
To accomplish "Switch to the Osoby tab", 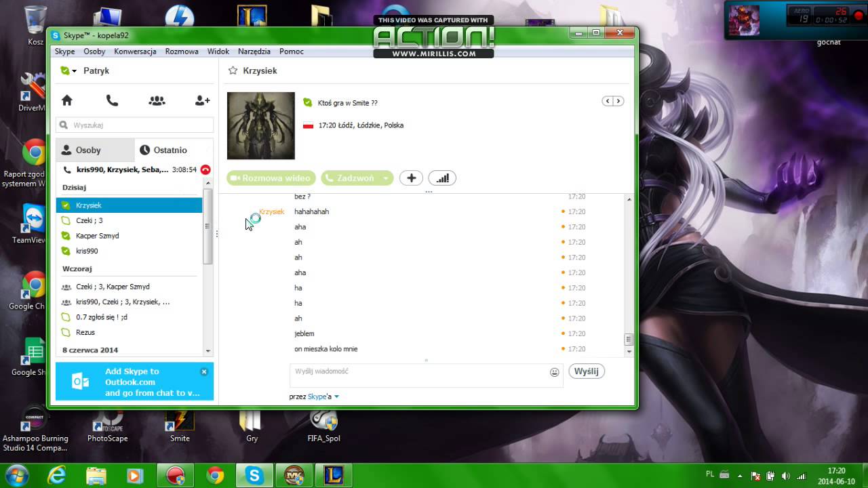I will [95, 150].
